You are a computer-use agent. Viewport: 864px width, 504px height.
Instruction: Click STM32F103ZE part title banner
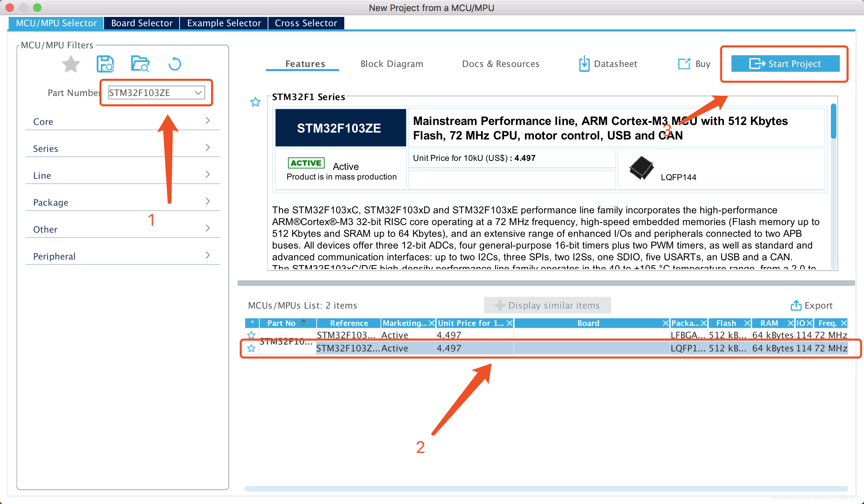pos(340,128)
